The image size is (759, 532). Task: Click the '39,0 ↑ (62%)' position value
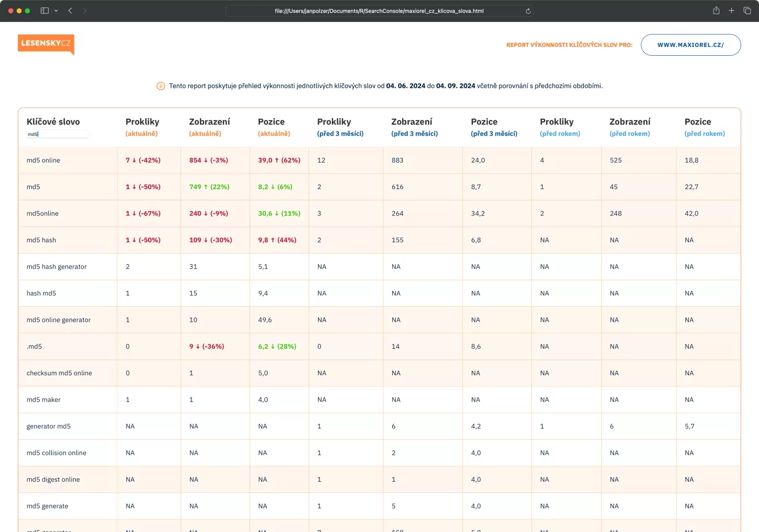coord(279,160)
